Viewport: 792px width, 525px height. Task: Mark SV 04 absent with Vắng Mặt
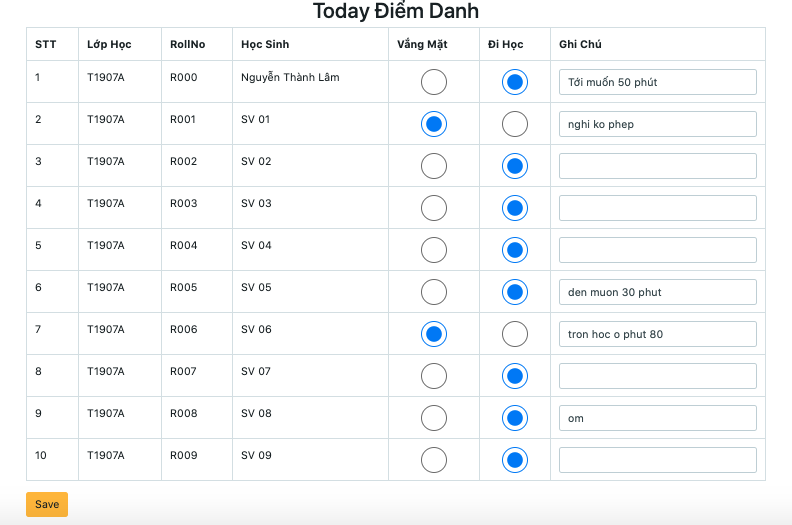point(434,250)
